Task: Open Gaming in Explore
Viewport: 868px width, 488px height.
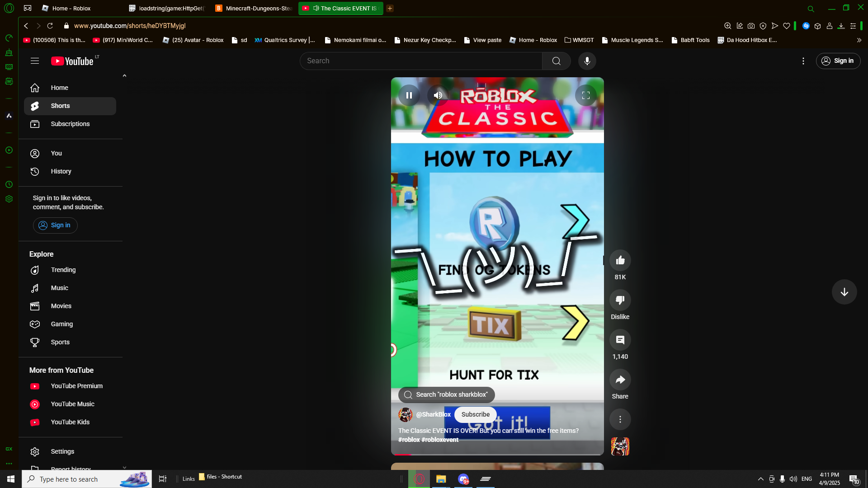Action: (70, 324)
